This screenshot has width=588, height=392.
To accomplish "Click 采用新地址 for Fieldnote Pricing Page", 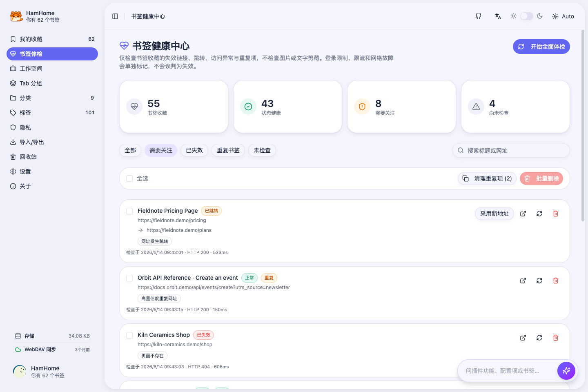I will point(494,214).
